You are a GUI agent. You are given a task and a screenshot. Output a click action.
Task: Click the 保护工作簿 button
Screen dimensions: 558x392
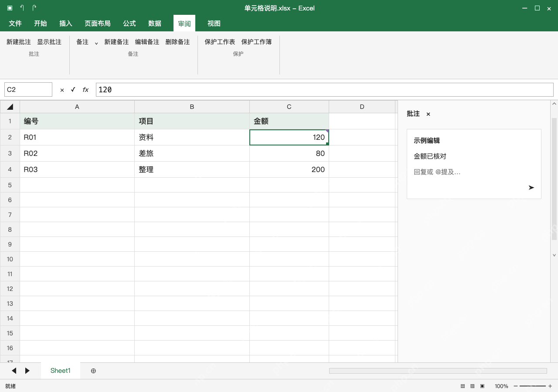click(x=256, y=42)
